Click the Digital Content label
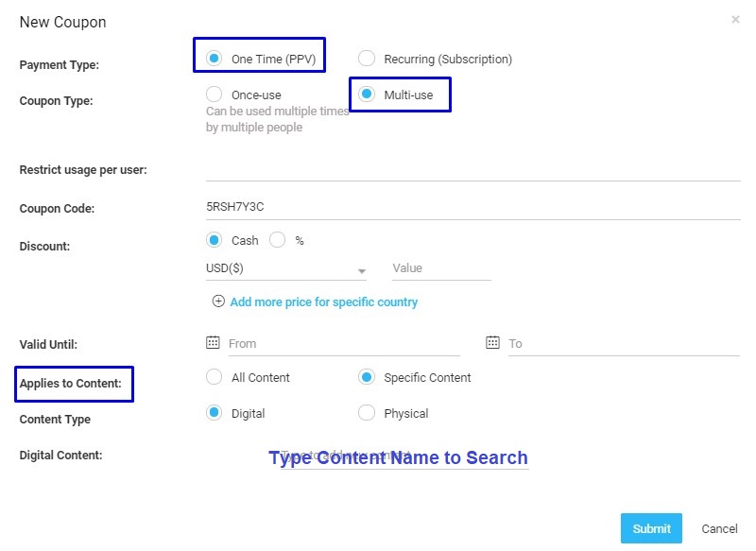The image size is (756, 551). [60, 456]
